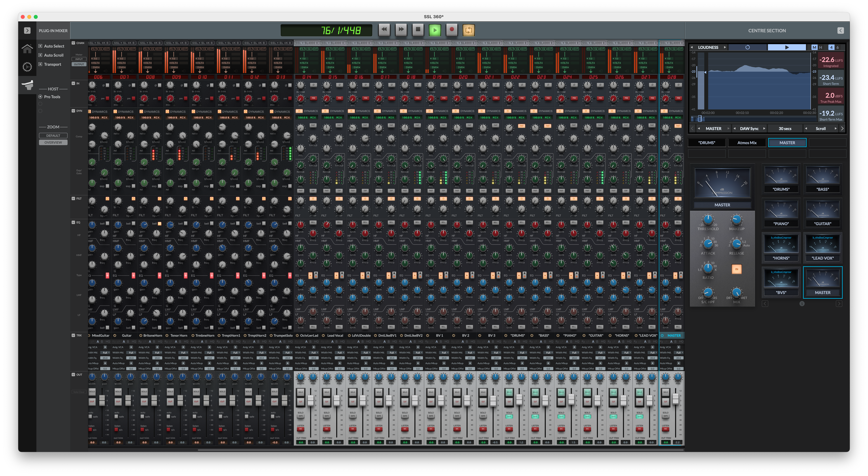Toggle the orange loop transport button
This screenshot has height=476, width=868.
[469, 30]
